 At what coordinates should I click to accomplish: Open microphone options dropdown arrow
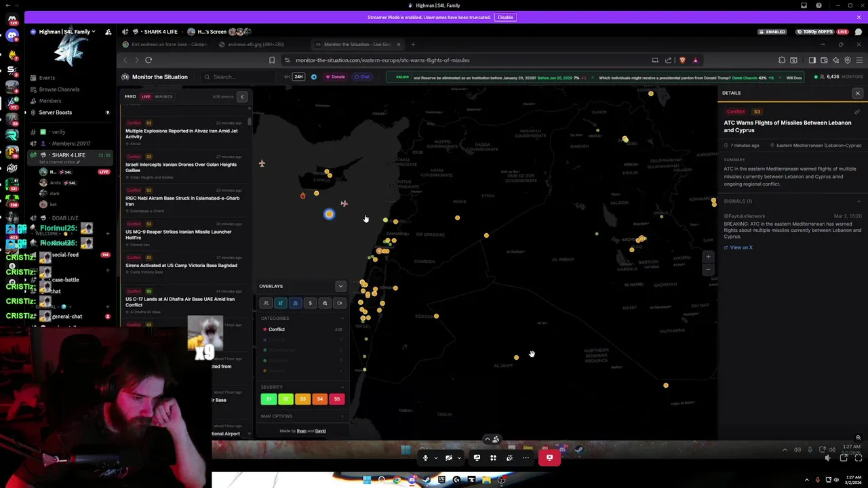436,458
